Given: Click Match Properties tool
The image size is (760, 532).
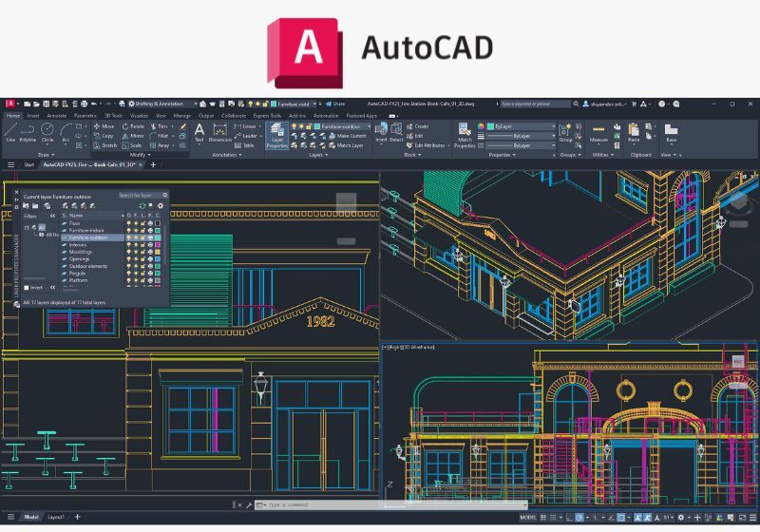Looking at the screenshot, I should [x=465, y=135].
